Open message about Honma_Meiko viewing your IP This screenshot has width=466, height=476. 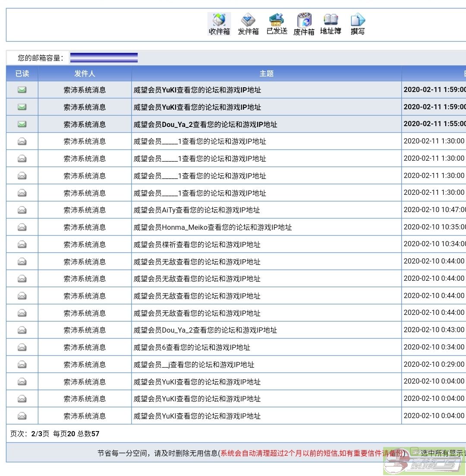(x=212, y=227)
